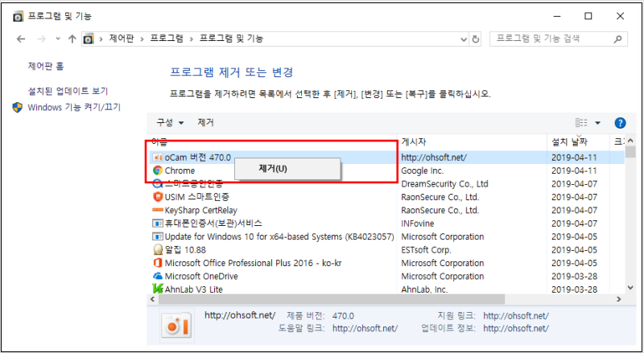Image resolution: width=644 pixels, height=353 pixels.
Task: Click the Windows 기능 shield icon
Action: 17,108
